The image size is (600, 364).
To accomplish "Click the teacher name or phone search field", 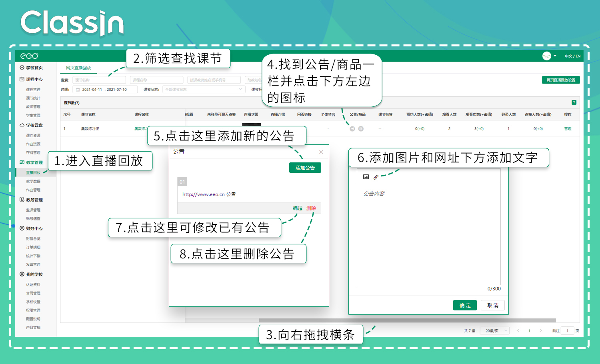I will [214, 80].
